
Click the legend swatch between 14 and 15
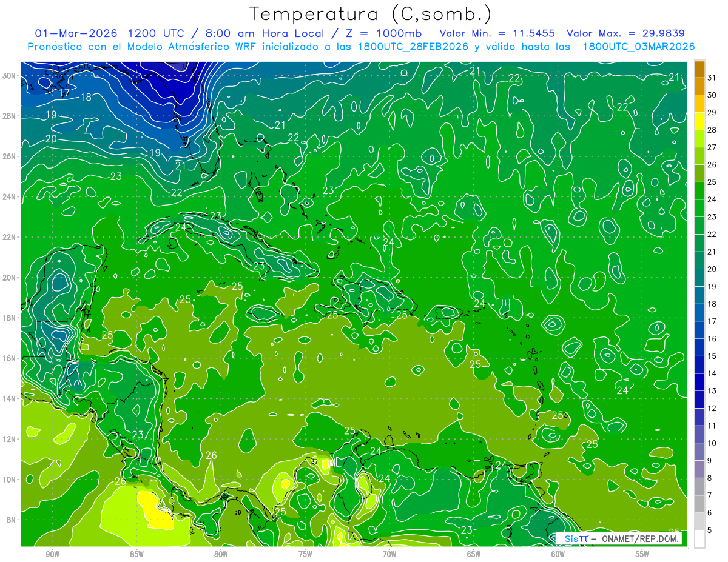[x=699, y=365]
